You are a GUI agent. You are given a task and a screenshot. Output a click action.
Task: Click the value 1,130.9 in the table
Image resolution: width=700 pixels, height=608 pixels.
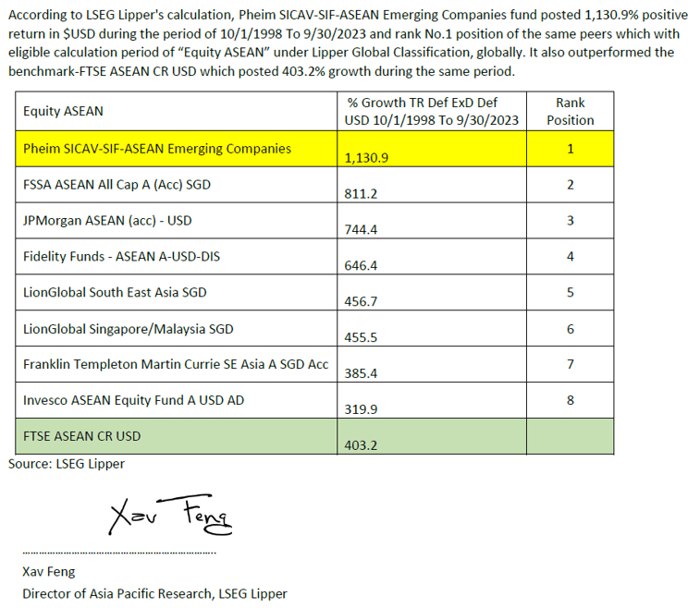point(366,158)
